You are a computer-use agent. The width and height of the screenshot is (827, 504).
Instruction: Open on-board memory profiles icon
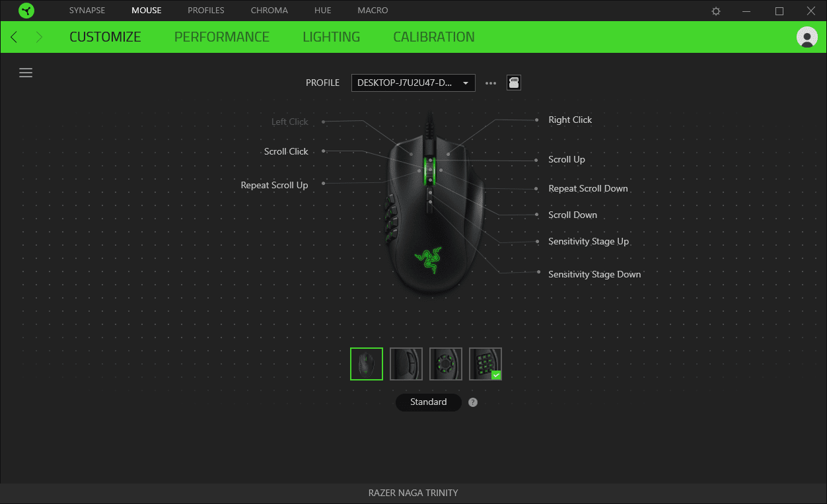(514, 83)
